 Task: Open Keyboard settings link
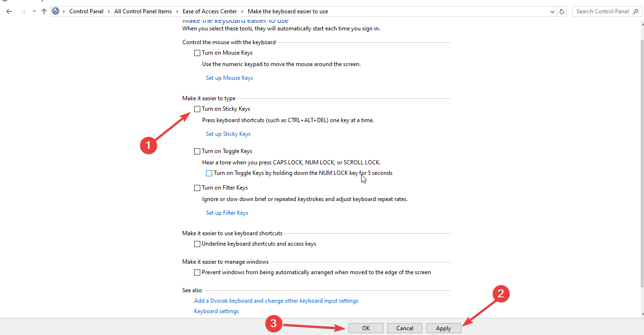click(x=216, y=311)
